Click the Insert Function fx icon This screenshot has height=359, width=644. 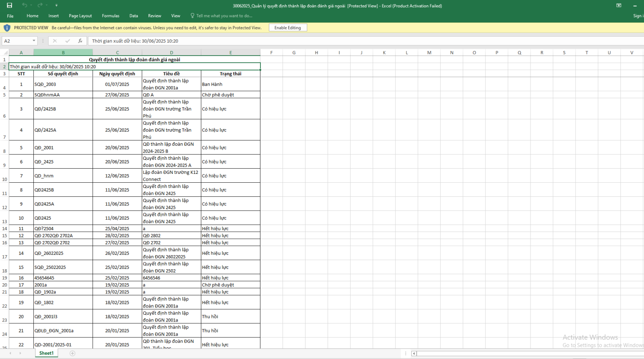[x=80, y=41]
